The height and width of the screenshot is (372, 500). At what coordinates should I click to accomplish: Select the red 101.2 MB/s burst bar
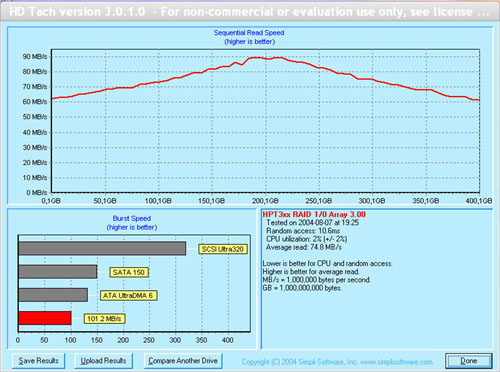[45, 318]
